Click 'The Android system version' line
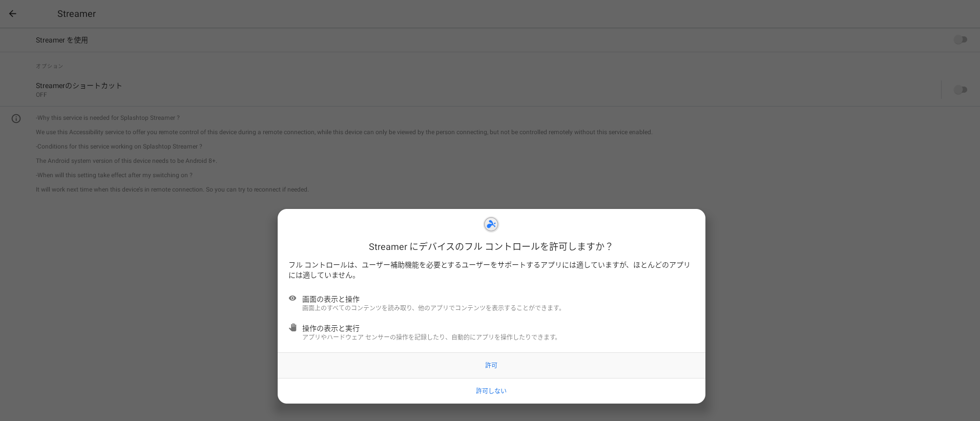 [x=127, y=161]
